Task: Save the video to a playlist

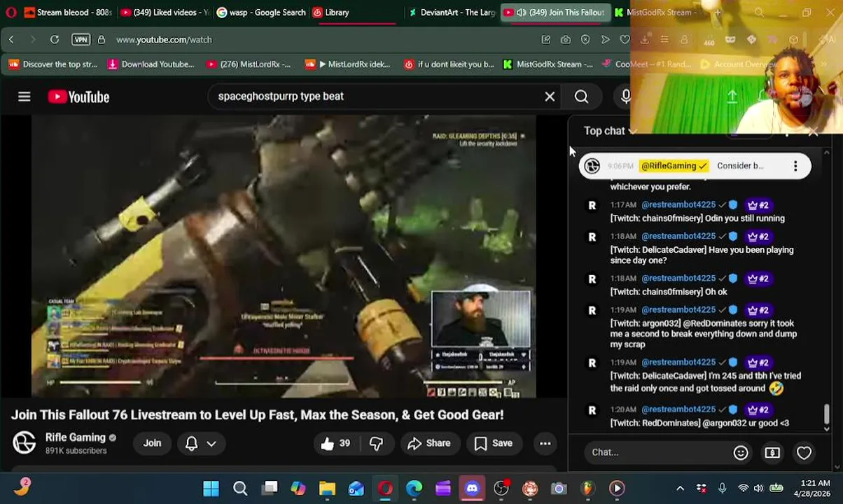Action: click(x=494, y=443)
